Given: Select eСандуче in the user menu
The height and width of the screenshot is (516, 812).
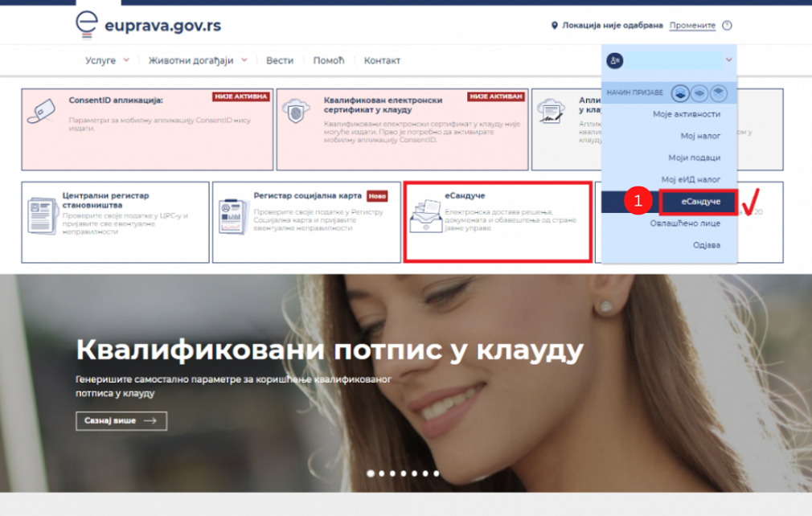Looking at the screenshot, I should 696,201.
